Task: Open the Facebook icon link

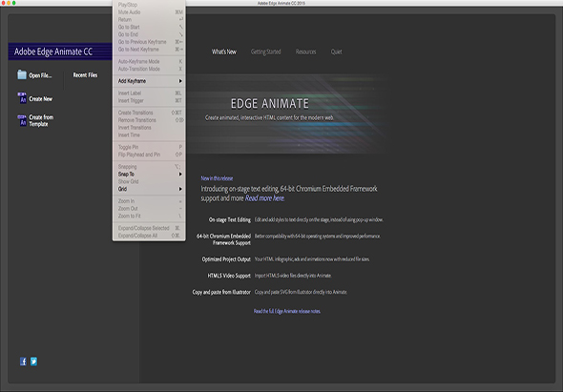Action: click(x=23, y=361)
